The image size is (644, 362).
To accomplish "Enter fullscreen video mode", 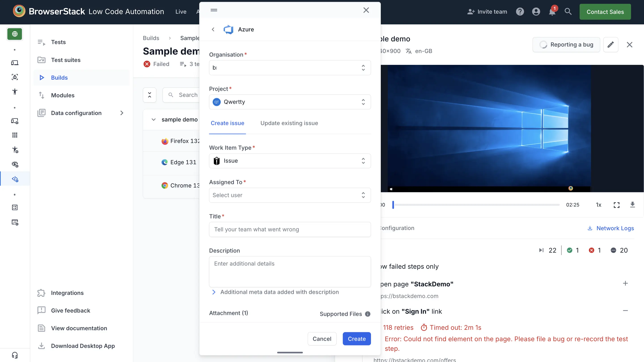I will pos(616,205).
